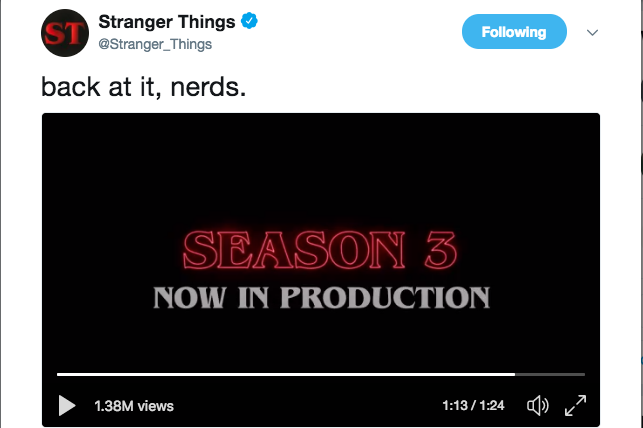The image size is (643, 428).
Task: Enter fullscreen video mode
Action: coord(575,405)
